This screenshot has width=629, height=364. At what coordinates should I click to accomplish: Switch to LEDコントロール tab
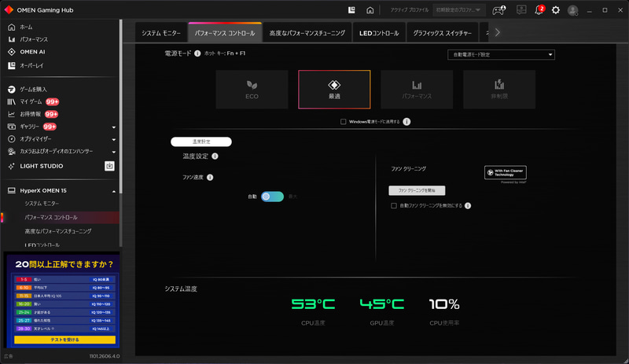pyautogui.click(x=379, y=33)
